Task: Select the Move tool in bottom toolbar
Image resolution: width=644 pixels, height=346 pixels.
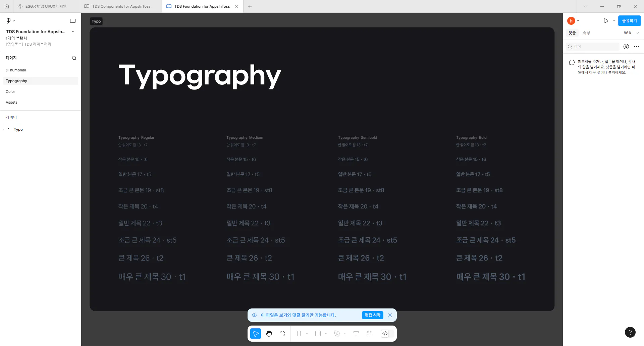Action: tap(256, 334)
